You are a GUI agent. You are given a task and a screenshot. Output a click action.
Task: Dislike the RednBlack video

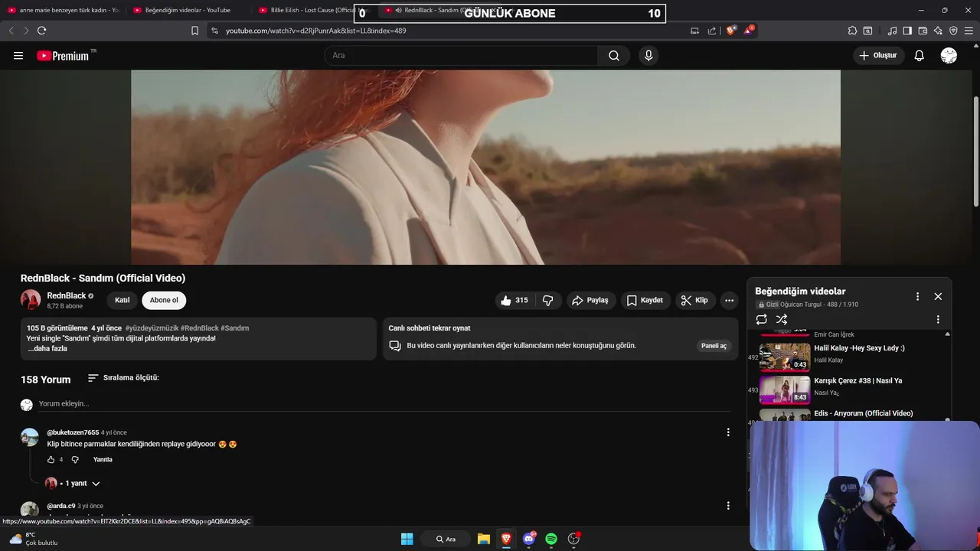coord(547,301)
